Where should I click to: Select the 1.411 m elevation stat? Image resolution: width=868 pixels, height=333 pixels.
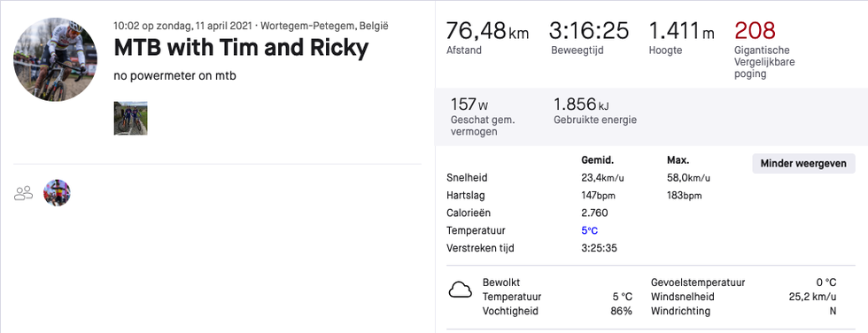click(x=681, y=31)
